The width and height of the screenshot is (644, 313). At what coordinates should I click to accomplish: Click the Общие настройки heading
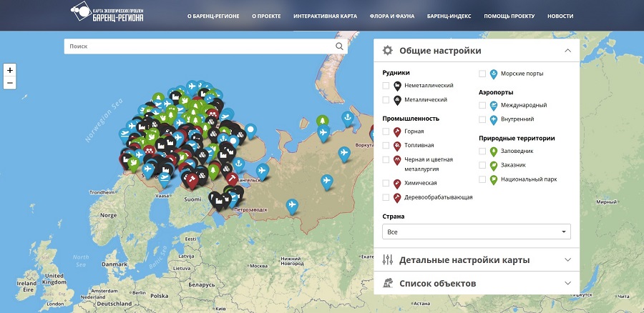[x=440, y=51]
